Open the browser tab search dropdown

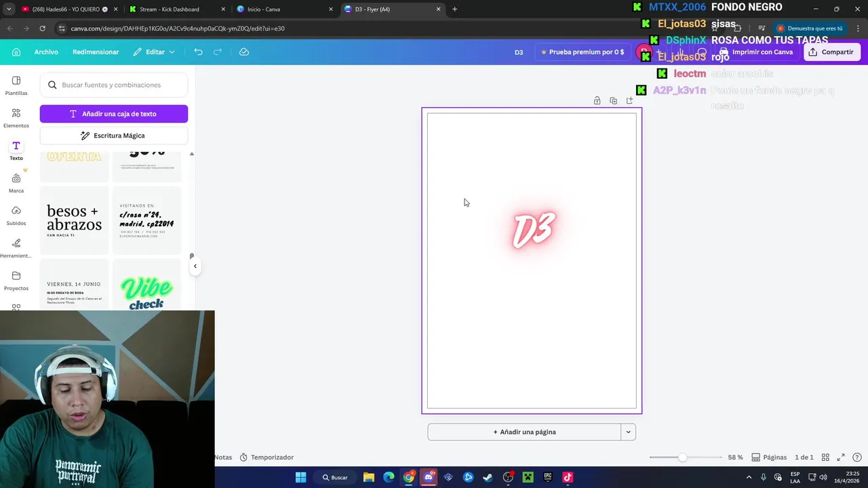pos(8,9)
